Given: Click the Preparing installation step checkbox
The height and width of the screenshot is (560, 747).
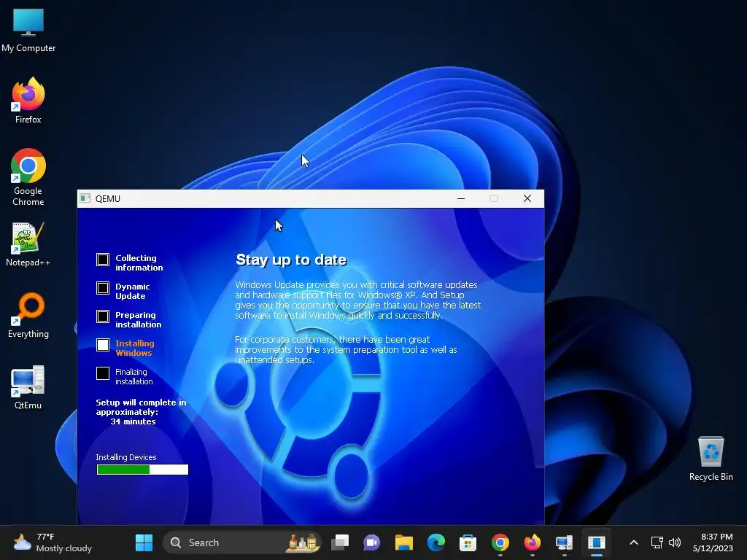Looking at the screenshot, I should click(103, 316).
